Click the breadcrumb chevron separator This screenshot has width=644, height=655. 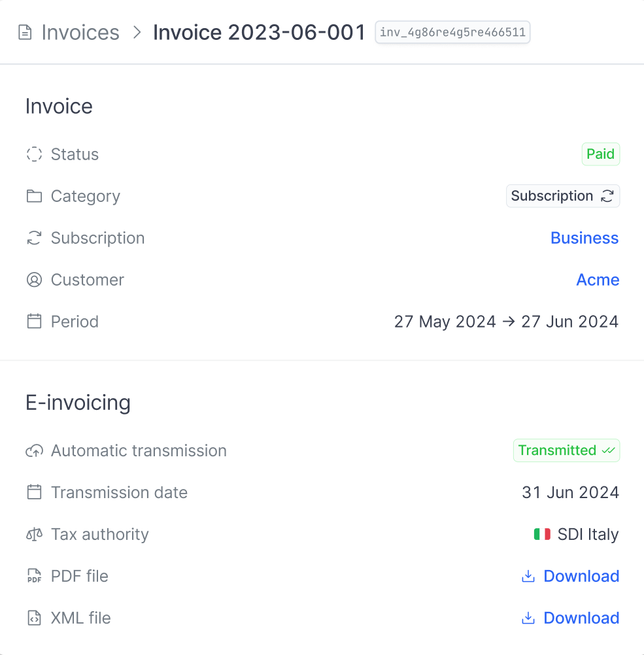(x=137, y=32)
